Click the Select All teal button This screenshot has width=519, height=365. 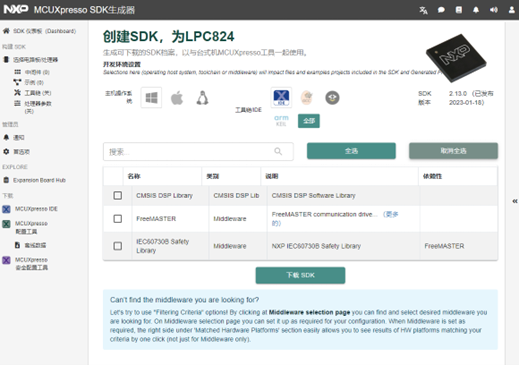351,151
